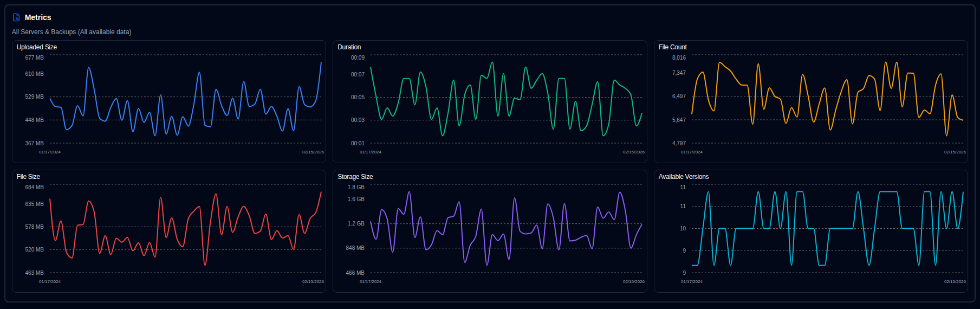Image resolution: width=980 pixels, height=309 pixels.
Task: Click the 5,647 File Count axis label
Action: [679, 120]
